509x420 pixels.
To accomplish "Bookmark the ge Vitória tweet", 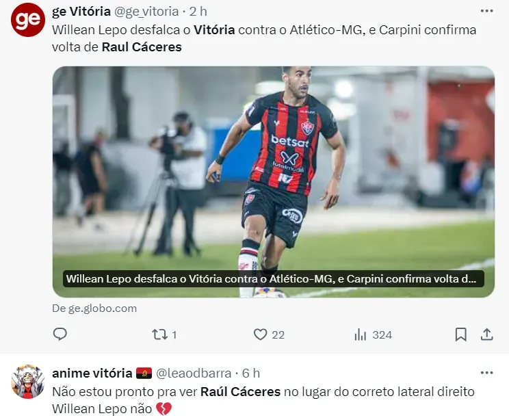I will [x=460, y=334].
